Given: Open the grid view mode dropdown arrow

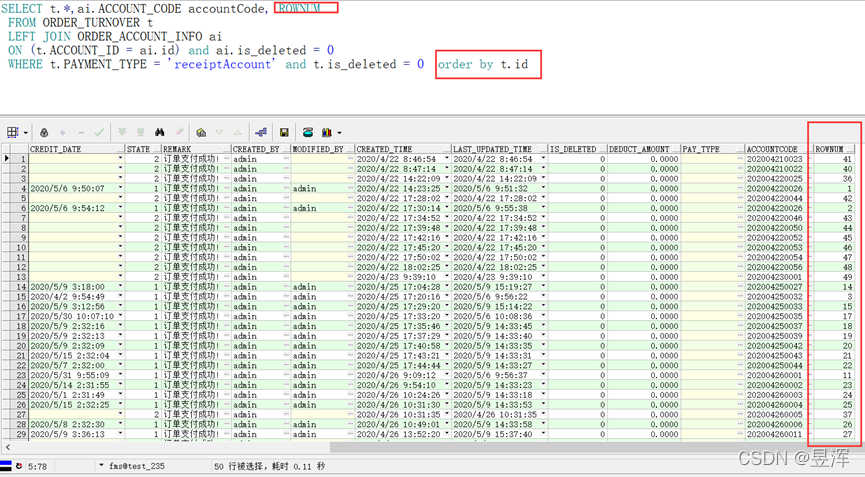Looking at the screenshot, I should (25, 133).
